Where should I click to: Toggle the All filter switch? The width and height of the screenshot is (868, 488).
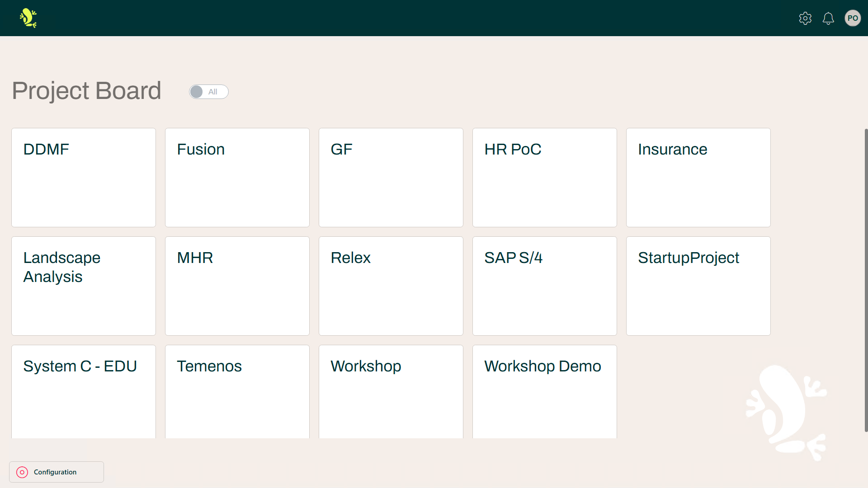208,91
